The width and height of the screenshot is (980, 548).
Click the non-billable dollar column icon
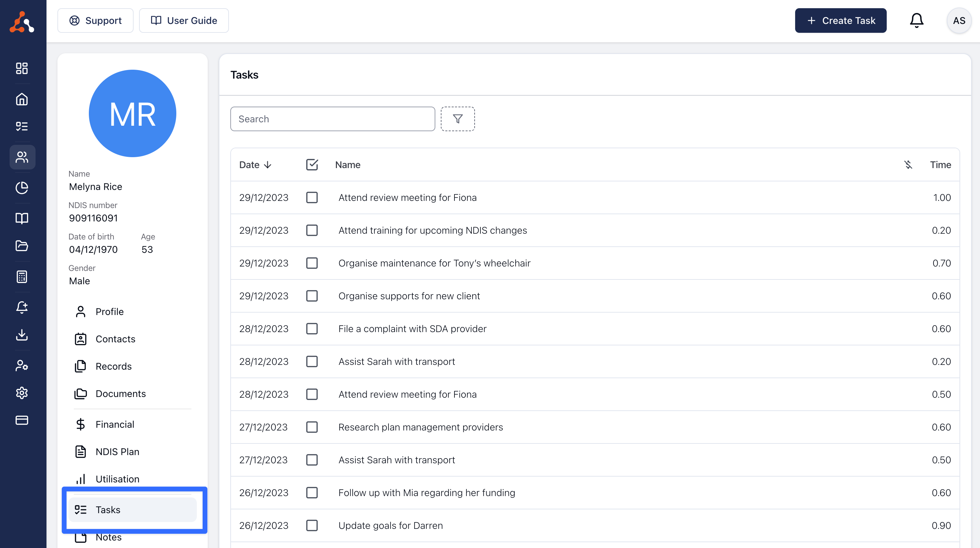[x=908, y=165]
